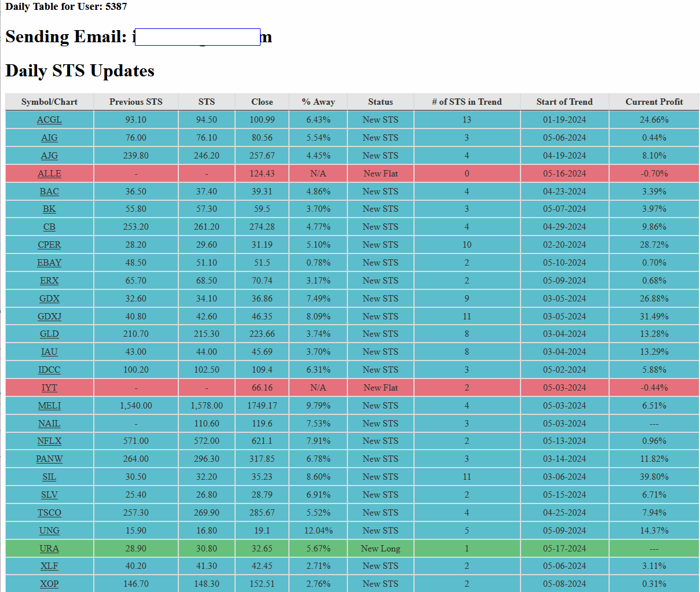Click the EBAY ticker link

(x=49, y=263)
